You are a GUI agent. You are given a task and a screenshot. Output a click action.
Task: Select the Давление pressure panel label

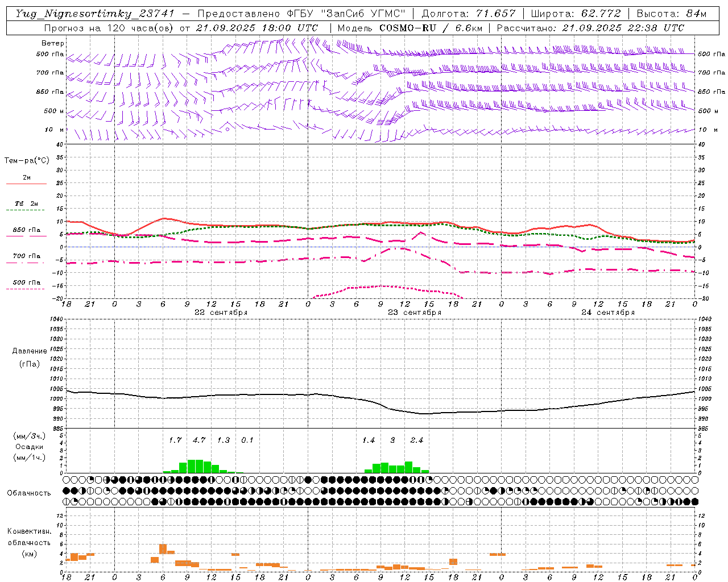[x=30, y=351]
